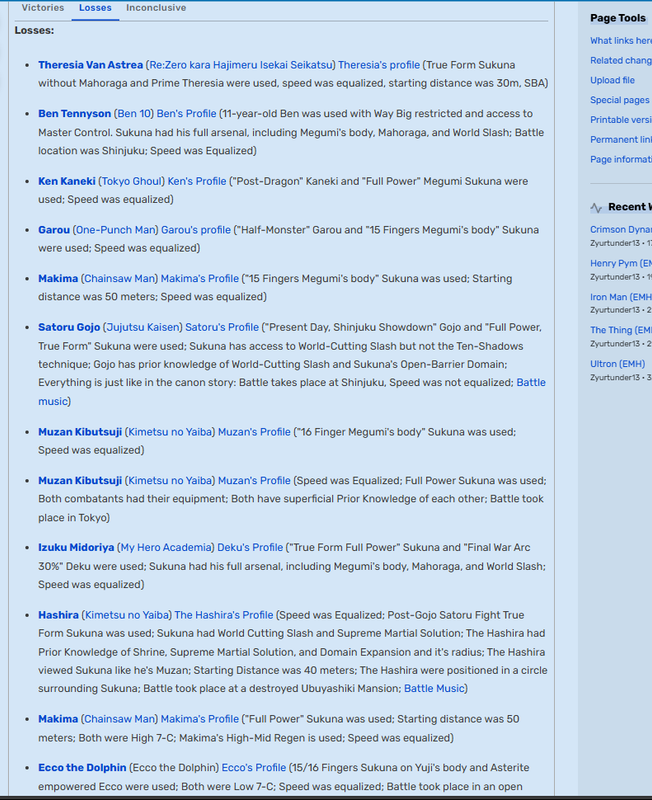This screenshot has width=652, height=800.
Task: Open Ultron (EMH) recent link
Action: pyautogui.click(x=617, y=364)
